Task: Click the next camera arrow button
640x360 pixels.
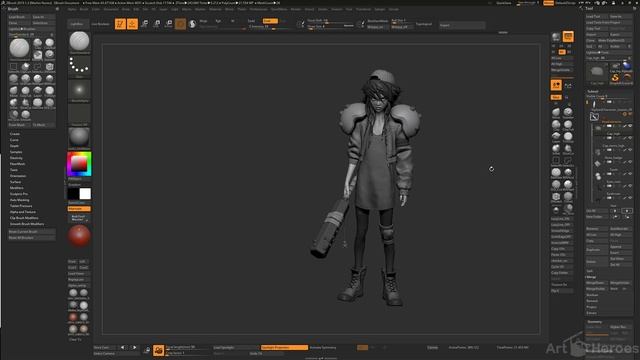Action: pyautogui.click(x=133, y=347)
